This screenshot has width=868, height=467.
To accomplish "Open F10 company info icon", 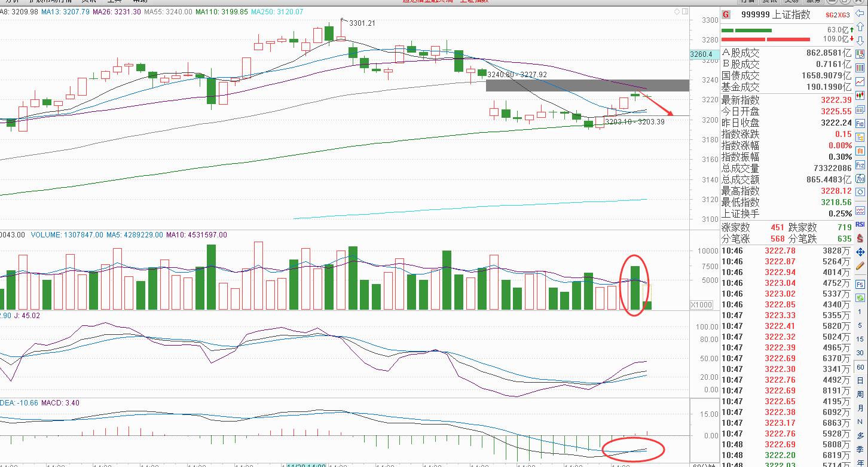I will point(860,123).
